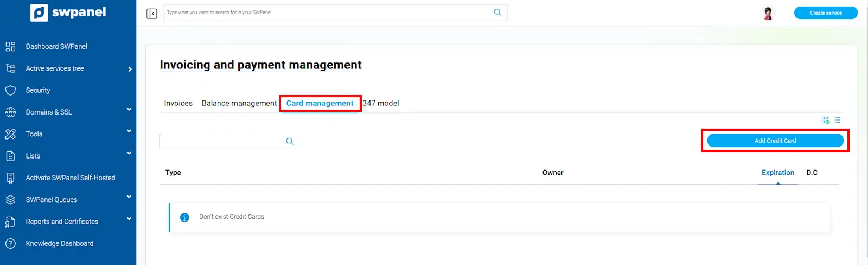
Task: Open the Invoices tab
Action: coord(178,103)
